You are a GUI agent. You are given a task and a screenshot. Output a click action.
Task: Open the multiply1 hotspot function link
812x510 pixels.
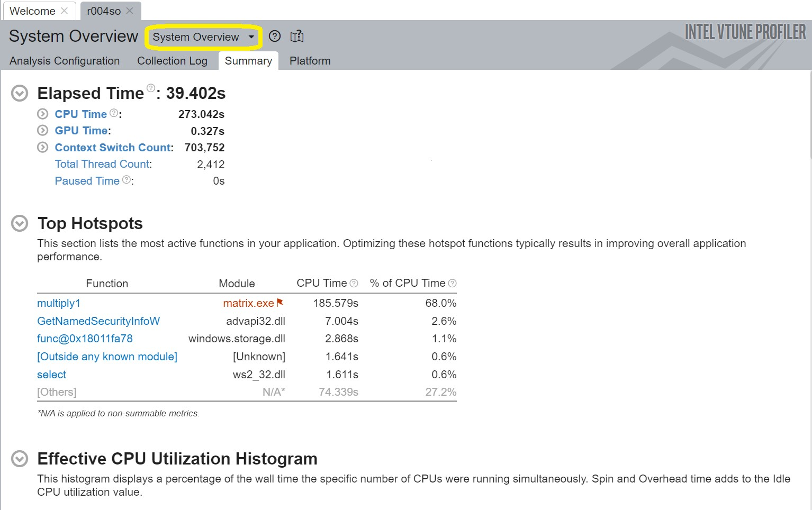(x=59, y=303)
